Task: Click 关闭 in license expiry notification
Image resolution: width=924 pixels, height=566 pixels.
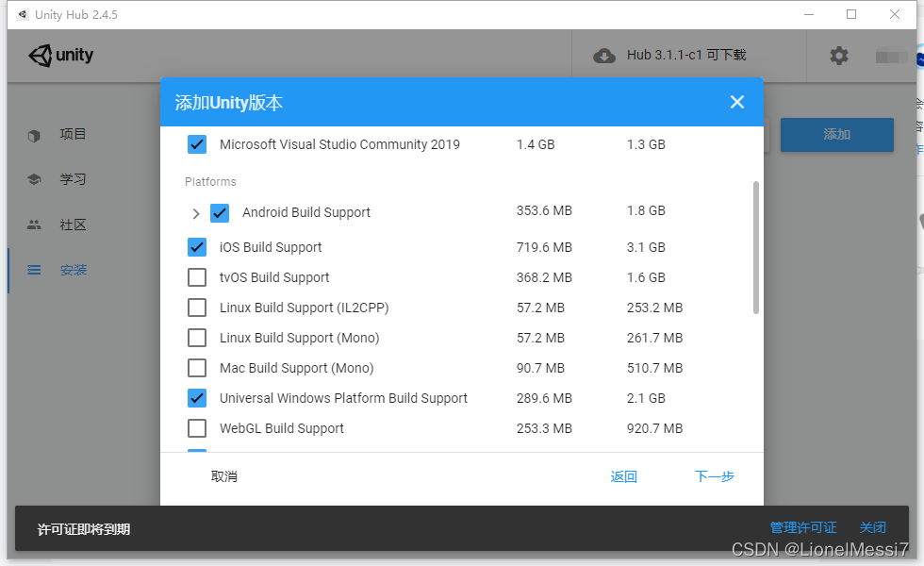Action: (873, 527)
